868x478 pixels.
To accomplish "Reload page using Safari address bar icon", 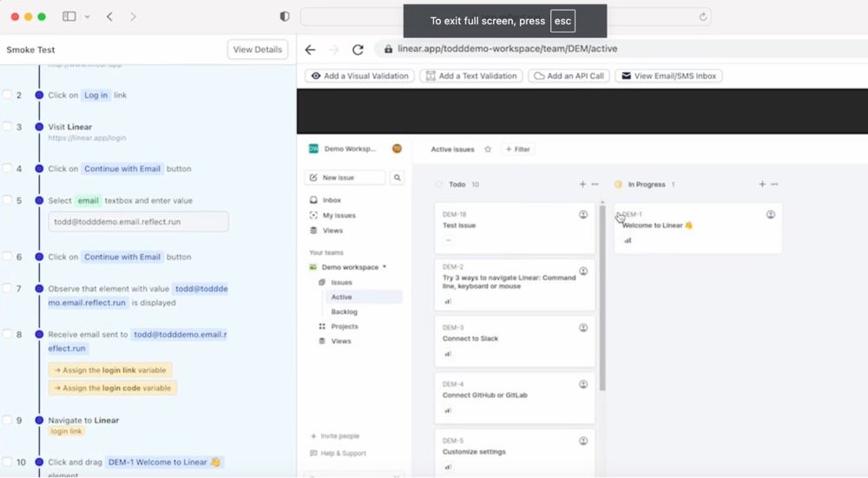I will (703, 16).
